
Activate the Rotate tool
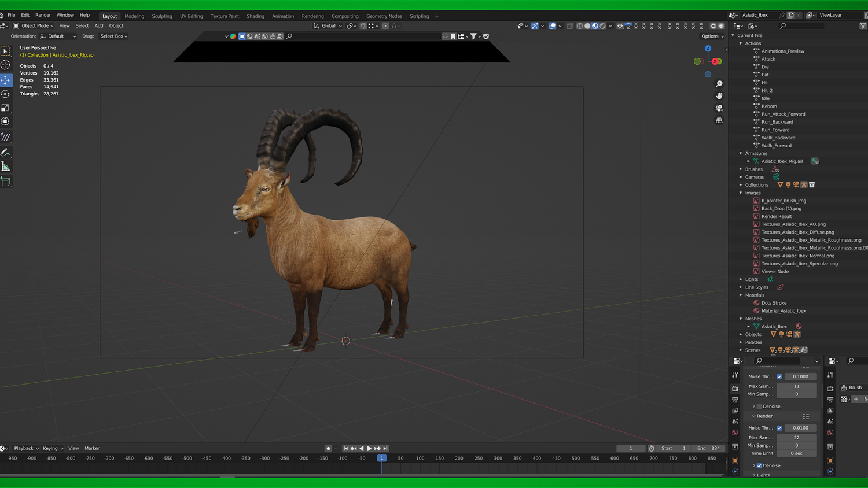pos(6,94)
